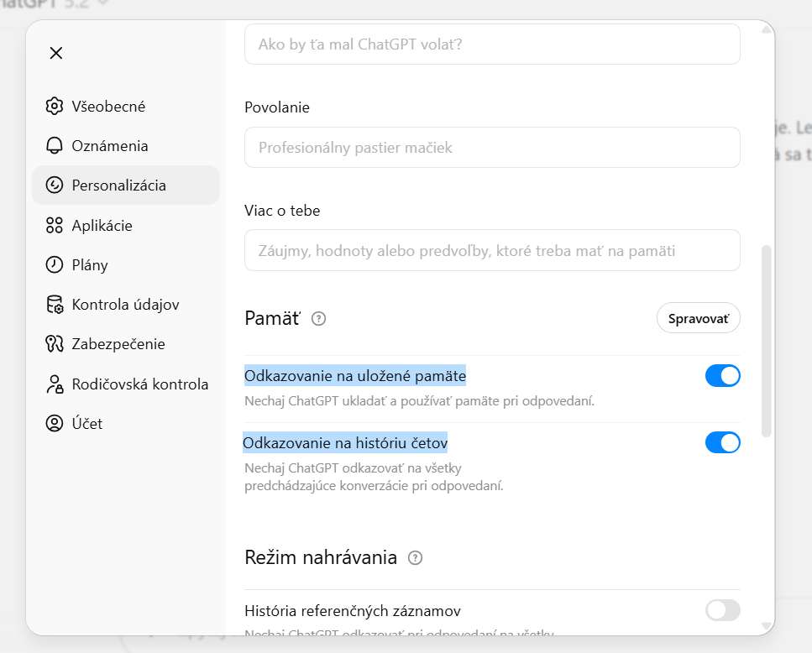The image size is (812, 653).
Task: Click the Aplikácie grid icon
Action: click(x=55, y=225)
